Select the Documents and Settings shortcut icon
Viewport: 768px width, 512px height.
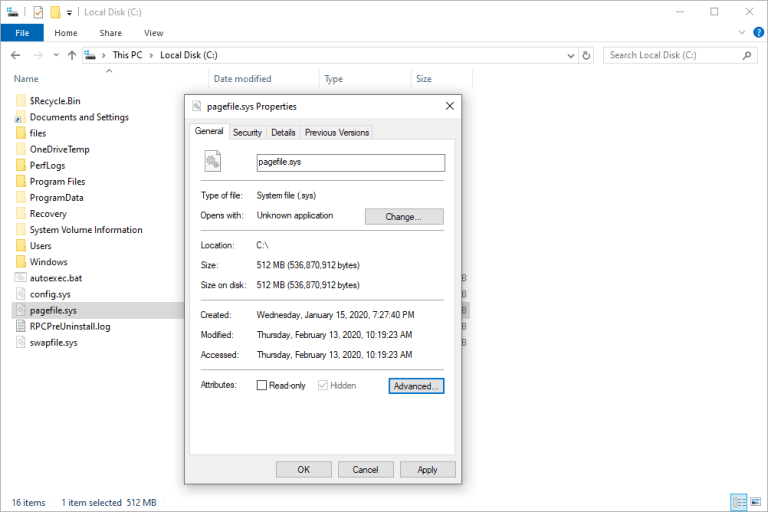click(21, 117)
